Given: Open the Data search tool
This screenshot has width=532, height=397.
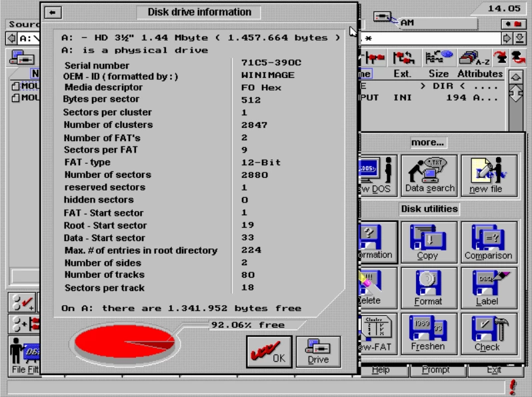Looking at the screenshot, I should (429, 175).
